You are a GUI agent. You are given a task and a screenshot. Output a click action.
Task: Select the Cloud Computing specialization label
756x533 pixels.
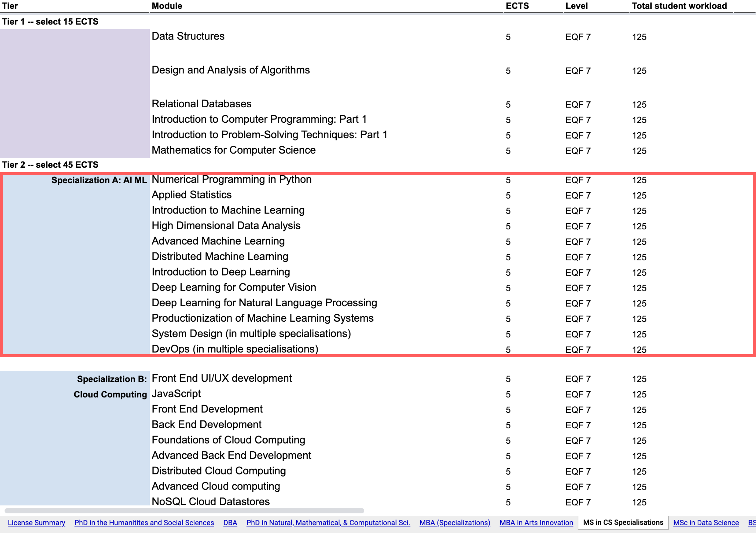pyautogui.click(x=110, y=394)
